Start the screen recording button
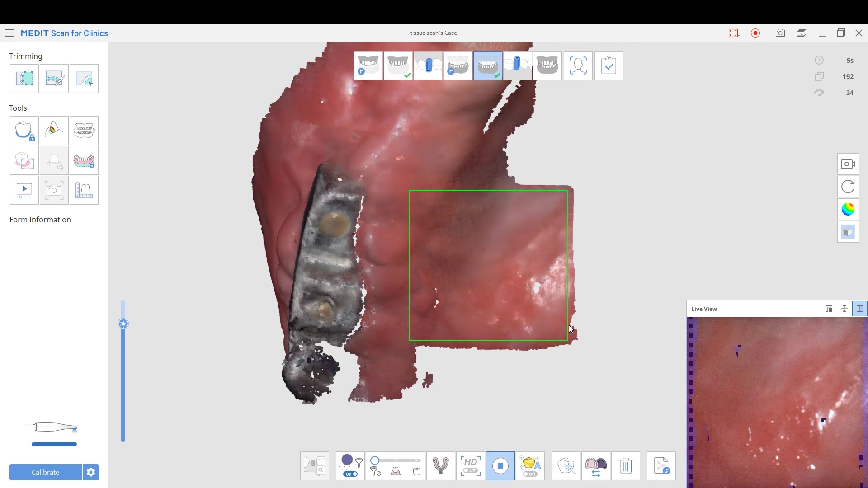Screen dimensions: 868x488 [x=755, y=33]
